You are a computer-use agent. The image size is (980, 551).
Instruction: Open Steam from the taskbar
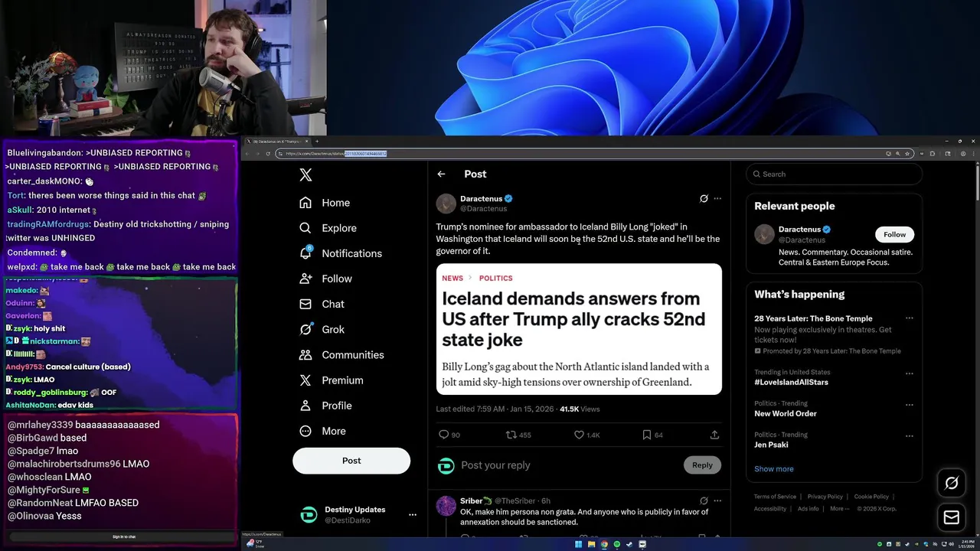point(629,544)
